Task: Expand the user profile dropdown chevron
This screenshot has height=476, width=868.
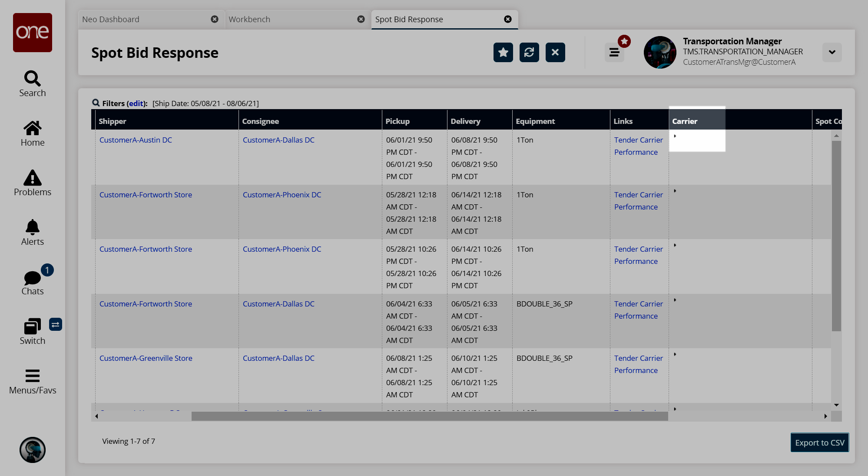Action: [x=832, y=52]
